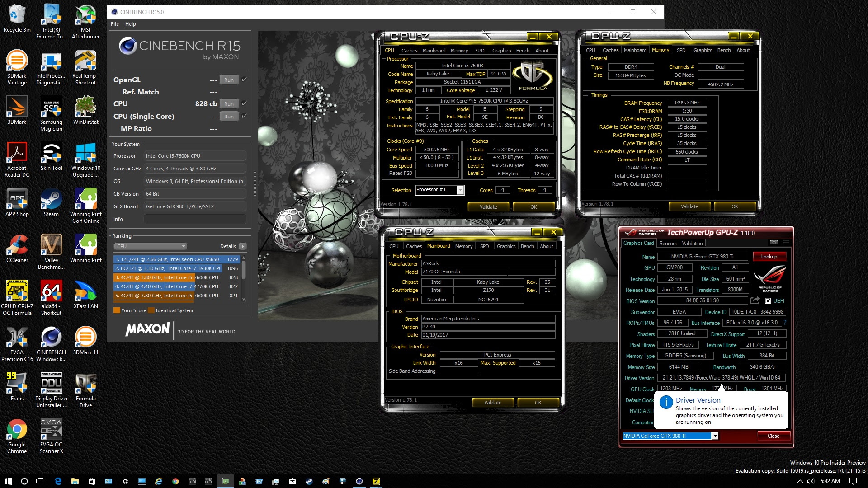
Task: Switch to Bench tab in the CPU-Z Memory window
Action: (x=724, y=50)
